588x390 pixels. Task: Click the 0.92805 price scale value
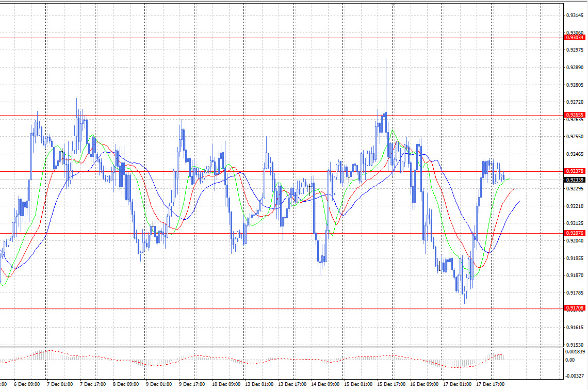pyautogui.click(x=575, y=85)
